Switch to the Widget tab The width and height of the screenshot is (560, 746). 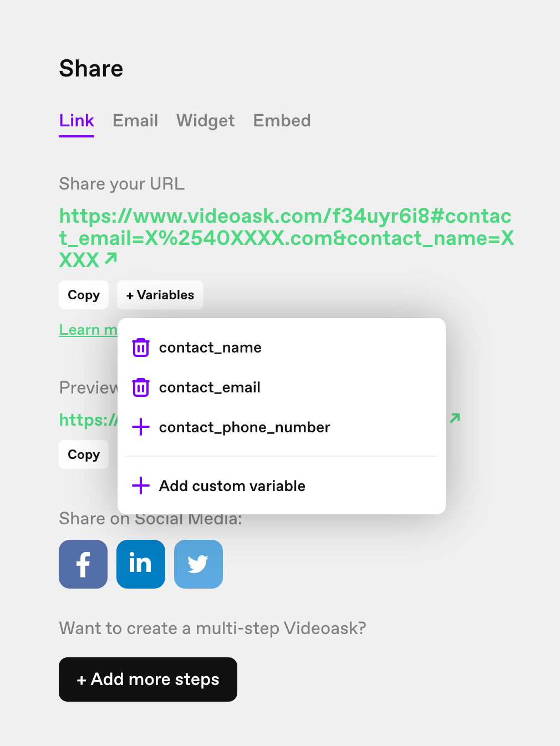pos(206,121)
